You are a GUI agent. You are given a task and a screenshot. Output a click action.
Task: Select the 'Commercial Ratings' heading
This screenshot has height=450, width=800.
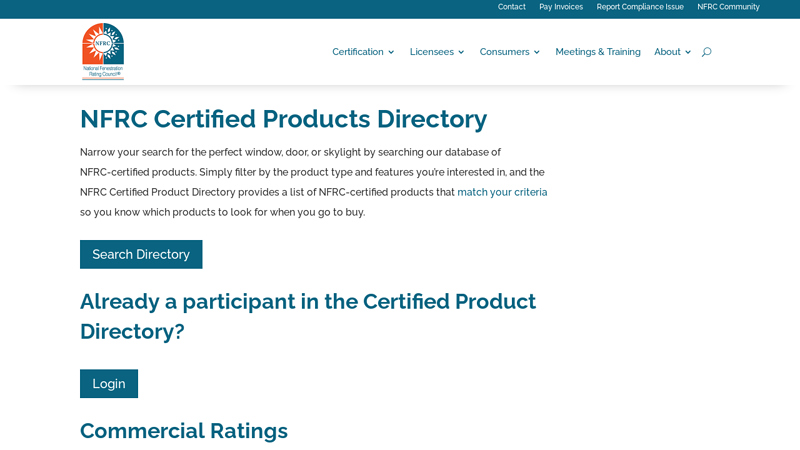tap(184, 431)
